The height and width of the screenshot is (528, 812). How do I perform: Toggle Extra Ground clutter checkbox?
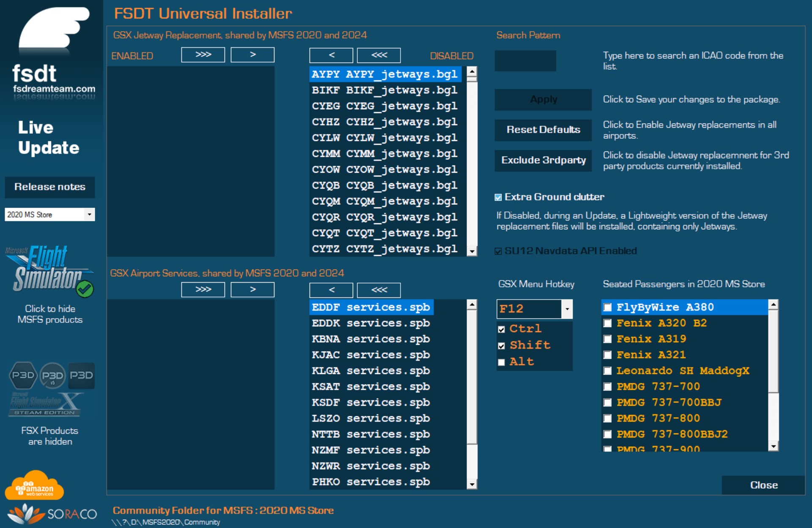(x=498, y=197)
